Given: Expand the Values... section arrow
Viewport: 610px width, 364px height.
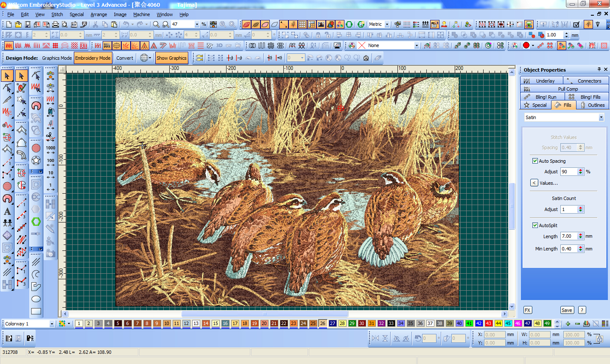Looking at the screenshot, I should click(534, 183).
